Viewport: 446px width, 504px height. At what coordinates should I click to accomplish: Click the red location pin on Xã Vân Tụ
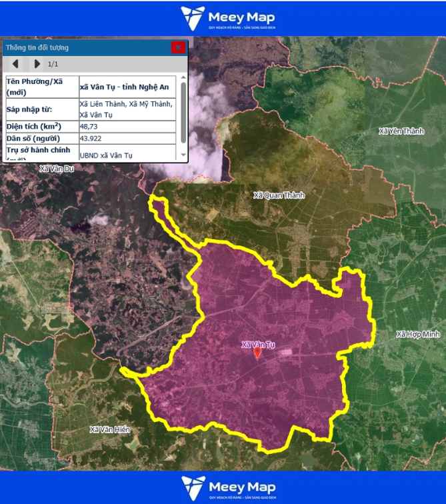point(257,353)
